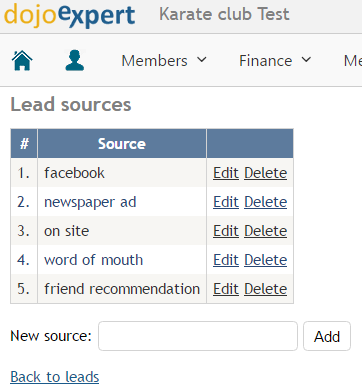Select the newspaper ad source name
Screen dimensions: 362x391
tap(90, 202)
